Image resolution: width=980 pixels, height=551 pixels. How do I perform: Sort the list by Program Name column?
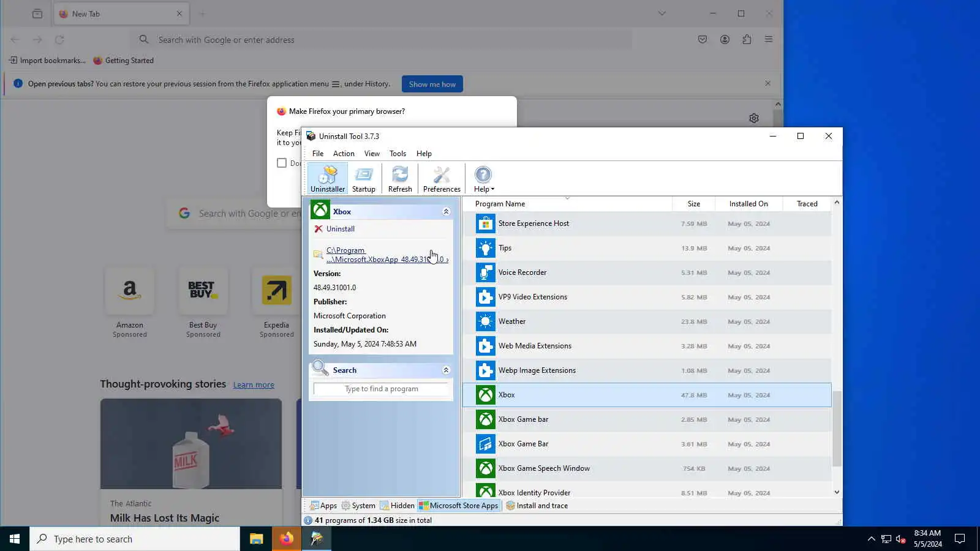(567, 204)
